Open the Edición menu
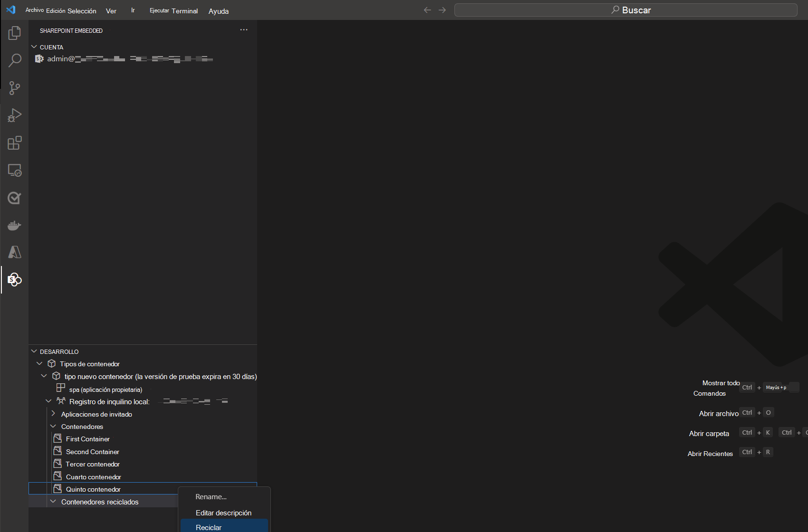808x532 pixels. pyautogui.click(x=56, y=10)
